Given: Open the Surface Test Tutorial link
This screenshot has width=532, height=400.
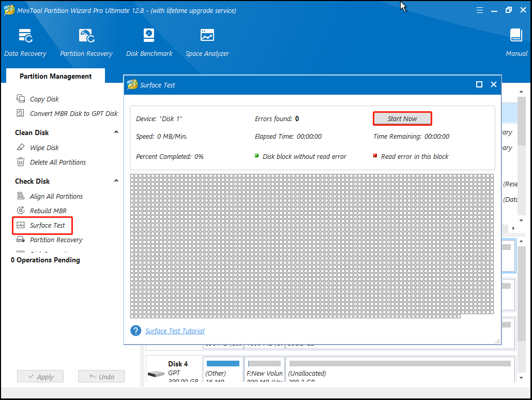Looking at the screenshot, I should 175,331.
